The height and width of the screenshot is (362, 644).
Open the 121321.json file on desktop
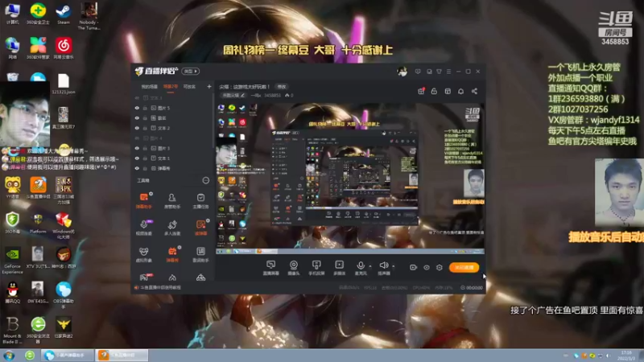click(64, 84)
